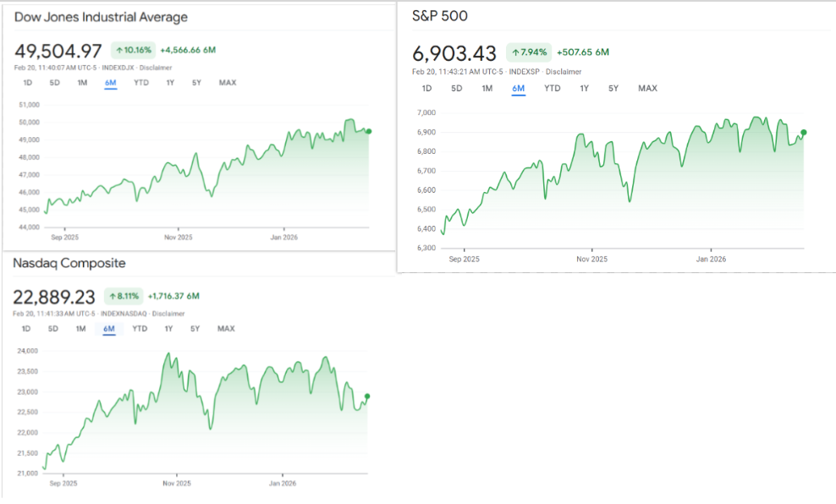Switch S&P 500 chart to 1Y

click(x=584, y=89)
